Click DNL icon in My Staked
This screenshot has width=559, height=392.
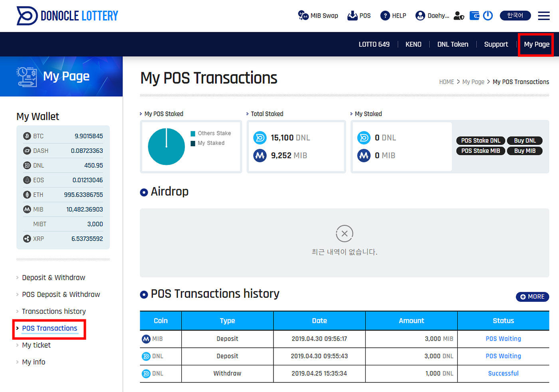click(364, 138)
